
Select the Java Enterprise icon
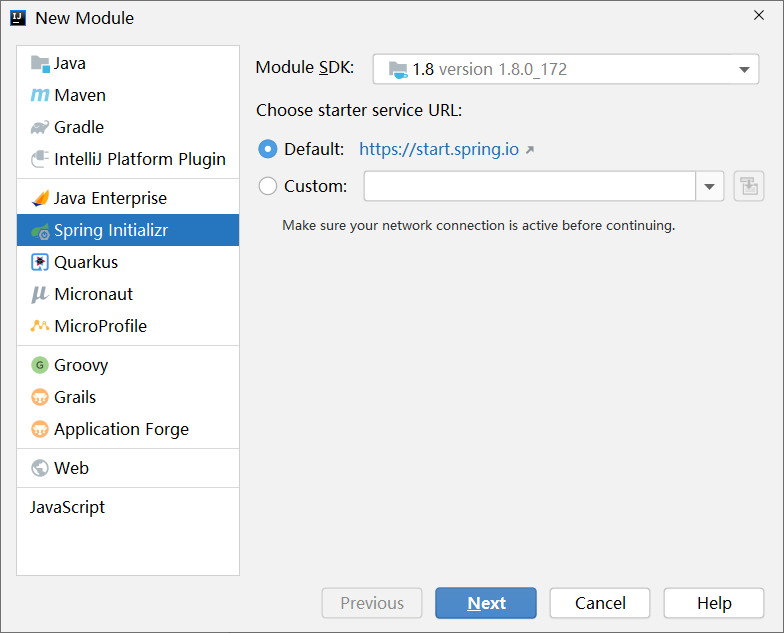tap(40, 198)
